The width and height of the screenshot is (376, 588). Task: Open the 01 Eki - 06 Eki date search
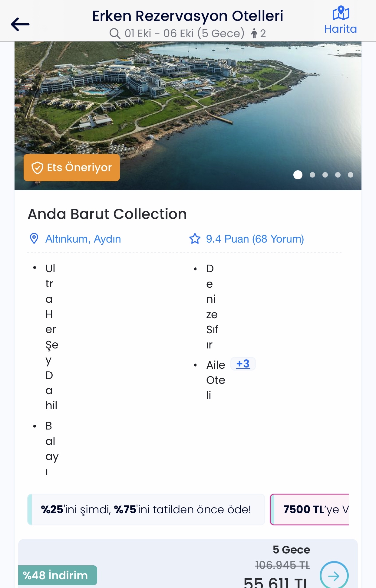[x=184, y=33]
